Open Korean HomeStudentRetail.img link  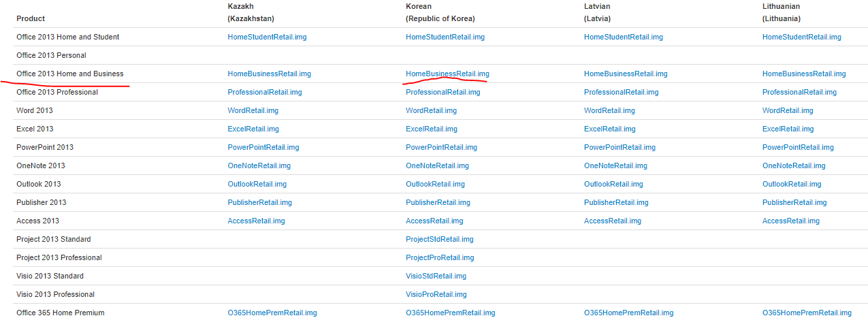pos(445,37)
